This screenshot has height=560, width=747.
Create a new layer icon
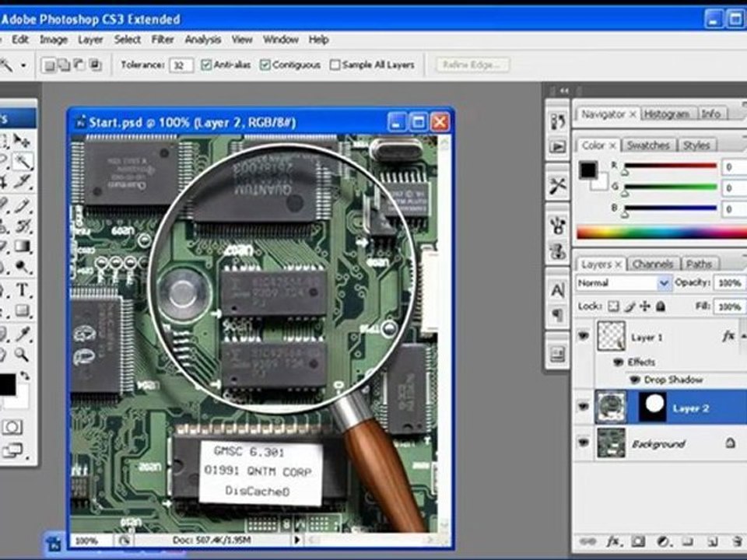click(x=712, y=542)
